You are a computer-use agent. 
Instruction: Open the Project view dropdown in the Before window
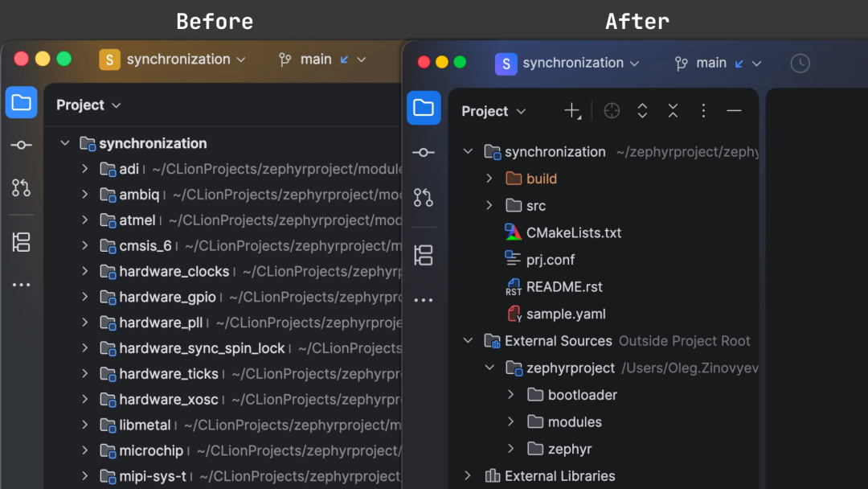tap(88, 105)
